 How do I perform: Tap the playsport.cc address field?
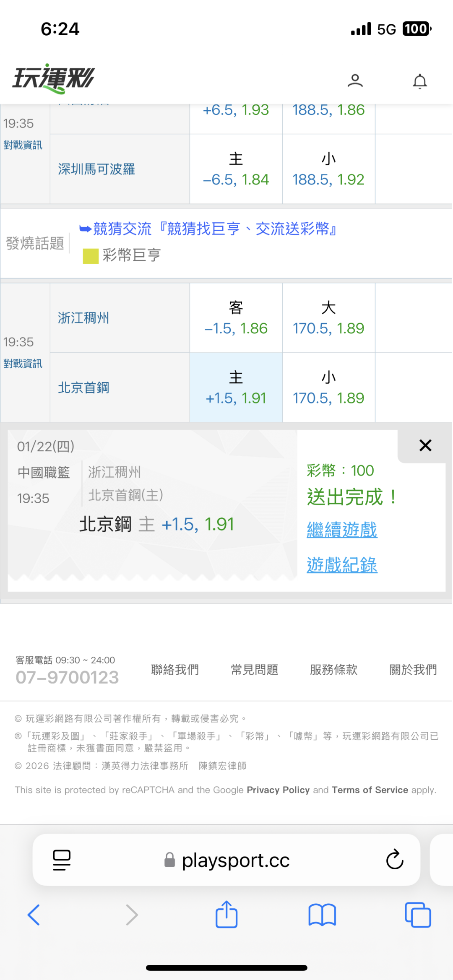[x=235, y=860]
